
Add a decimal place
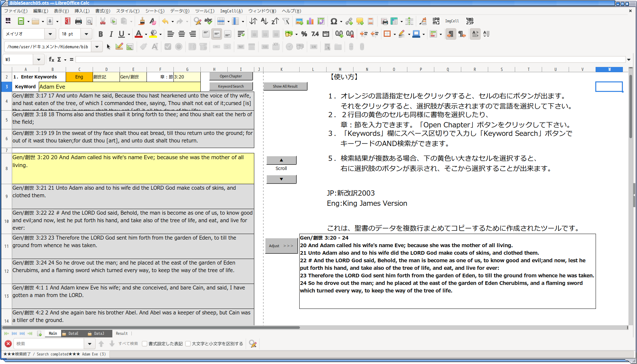tap(339, 34)
